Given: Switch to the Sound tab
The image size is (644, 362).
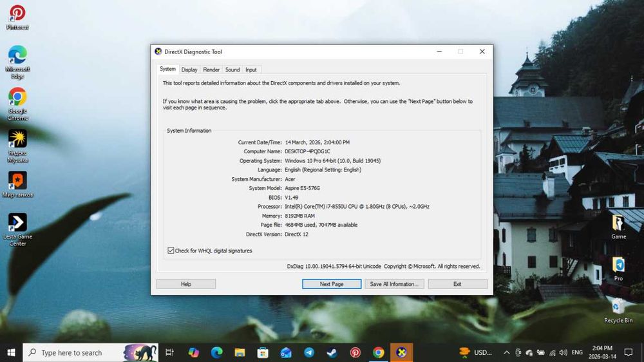Looking at the screenshot, I should point(232,70).
